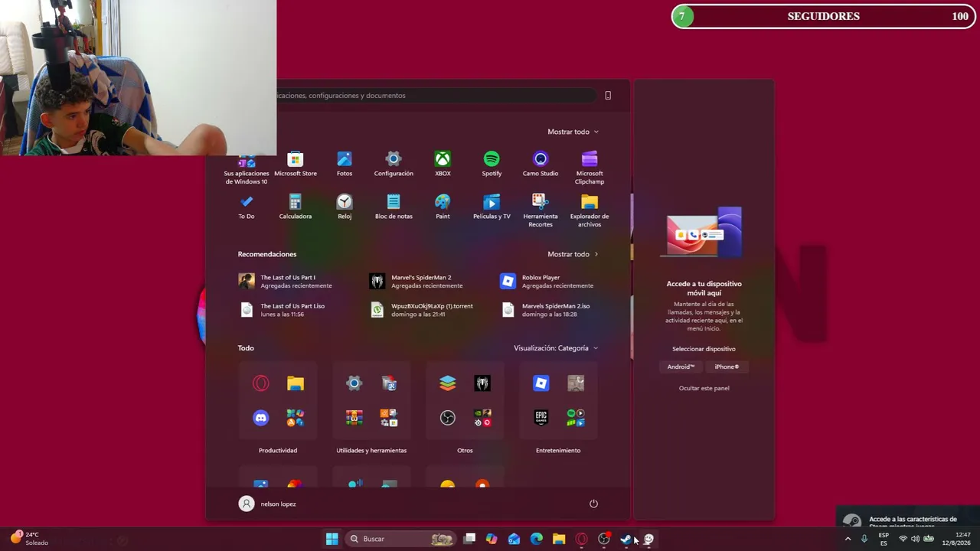This screenshot has width=980, height=551.
Task: Expand Mostrar todo for pinned apps
Action: pos(573,132)
